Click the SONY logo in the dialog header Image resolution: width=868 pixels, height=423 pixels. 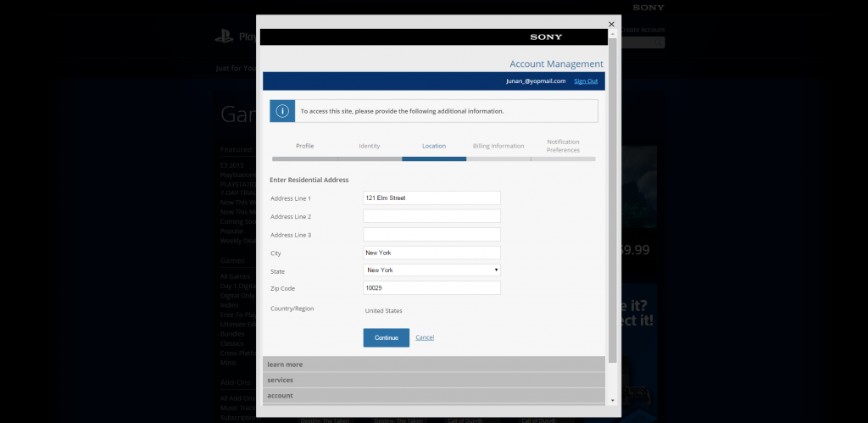pos(546,37)
